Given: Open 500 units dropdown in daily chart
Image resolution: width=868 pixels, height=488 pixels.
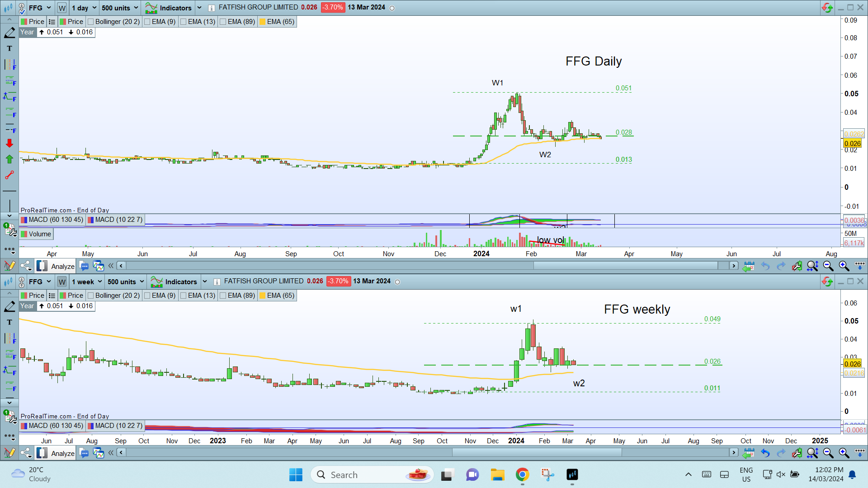Looking at the screenshot, I should pyautogui.click(x=120, y=8).
